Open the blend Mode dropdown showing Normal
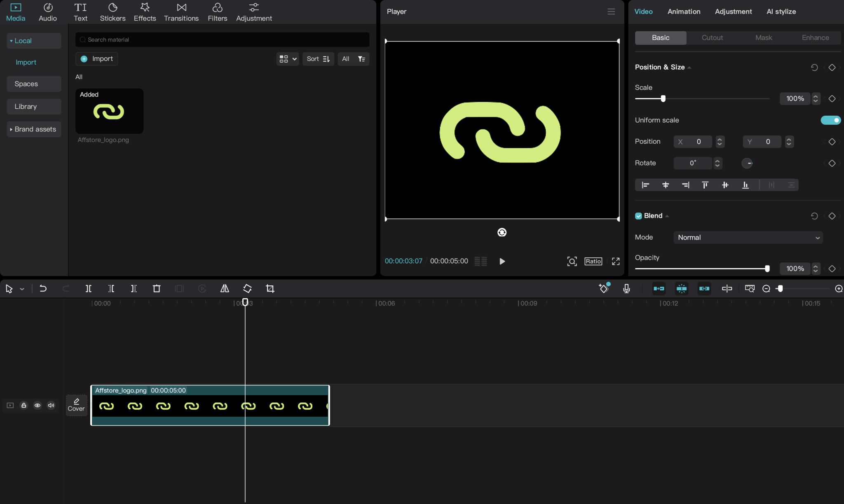This screenshot has height=504, width=844. pos(748,238)
